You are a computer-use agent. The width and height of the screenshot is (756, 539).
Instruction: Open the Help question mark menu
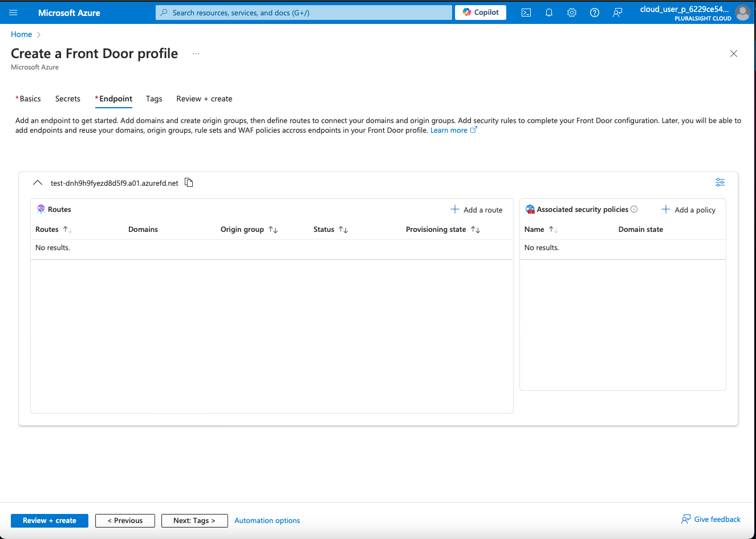pyautogui.click(x=595, y=13)
